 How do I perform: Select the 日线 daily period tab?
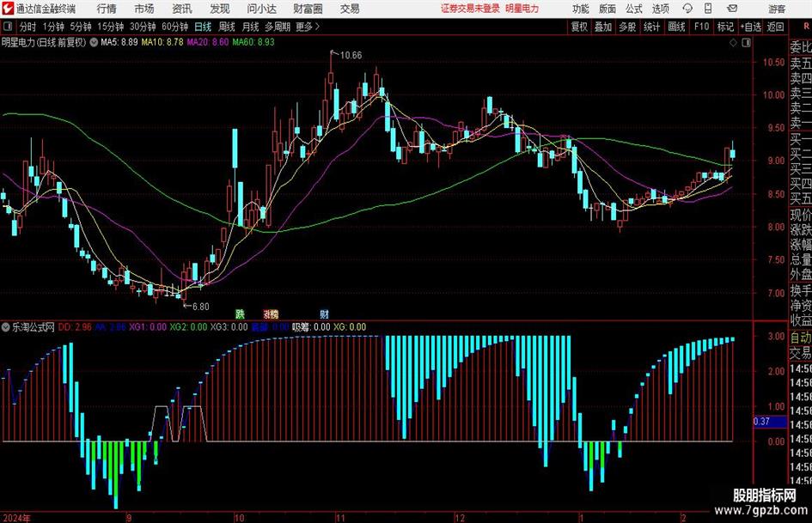click(x=203, y=27)
